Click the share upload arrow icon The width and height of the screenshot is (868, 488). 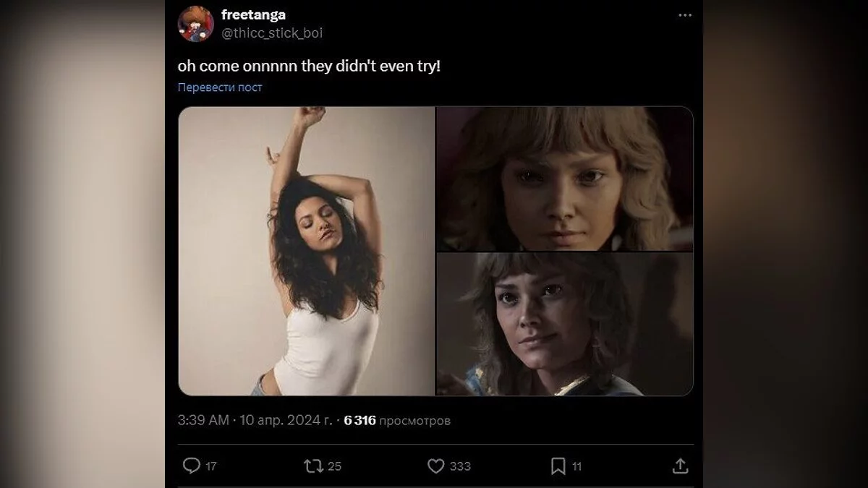(x=680, y=466)
